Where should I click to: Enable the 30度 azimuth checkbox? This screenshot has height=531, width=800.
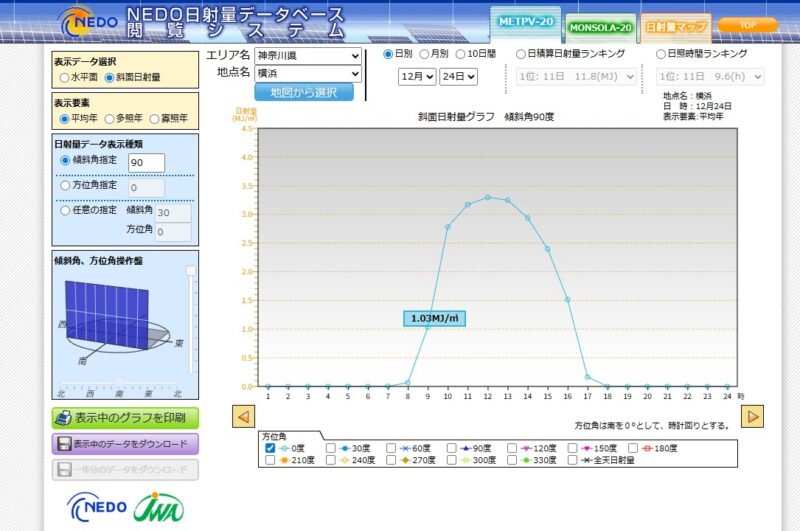click(331, 448)
